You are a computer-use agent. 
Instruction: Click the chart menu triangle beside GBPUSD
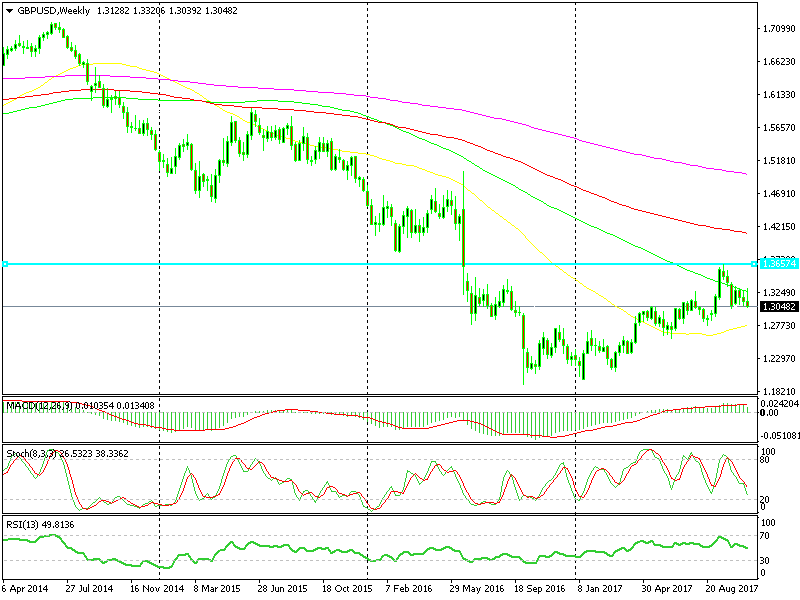(x=9, y=11)
